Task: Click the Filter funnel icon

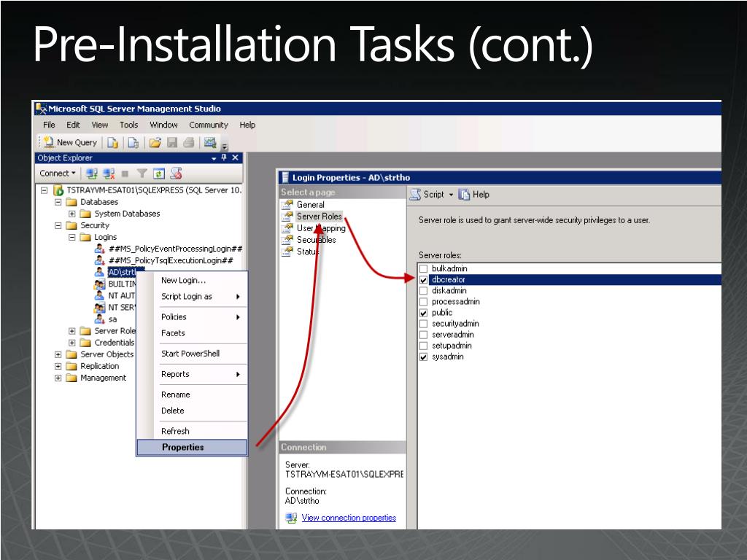Action: (142, 174)
